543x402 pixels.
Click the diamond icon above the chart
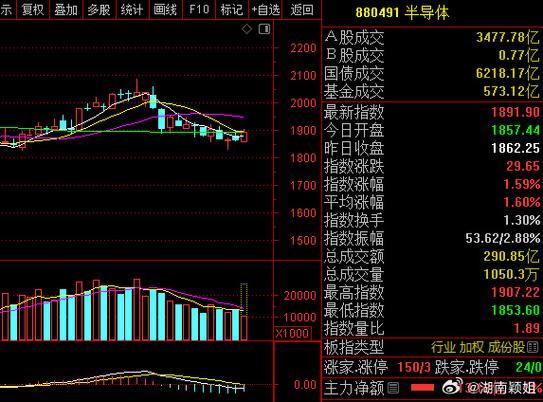pos(247,29)
